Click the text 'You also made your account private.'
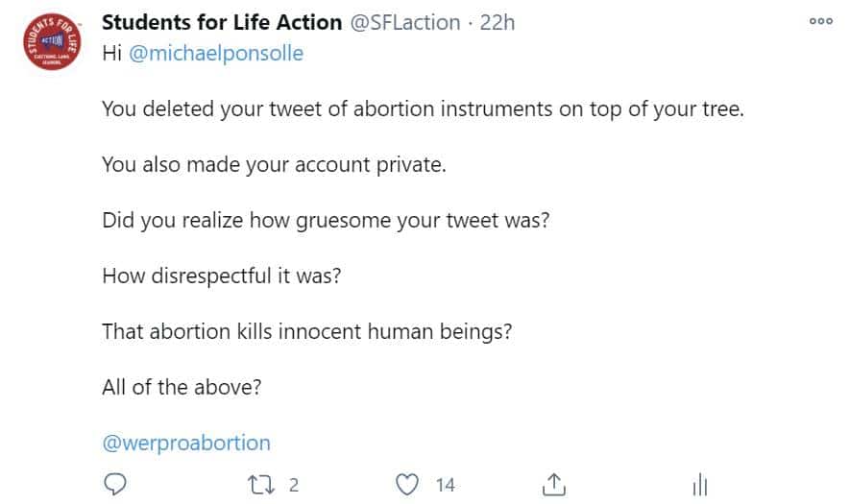Screen dimensions: 849x504 click(274, 164)
